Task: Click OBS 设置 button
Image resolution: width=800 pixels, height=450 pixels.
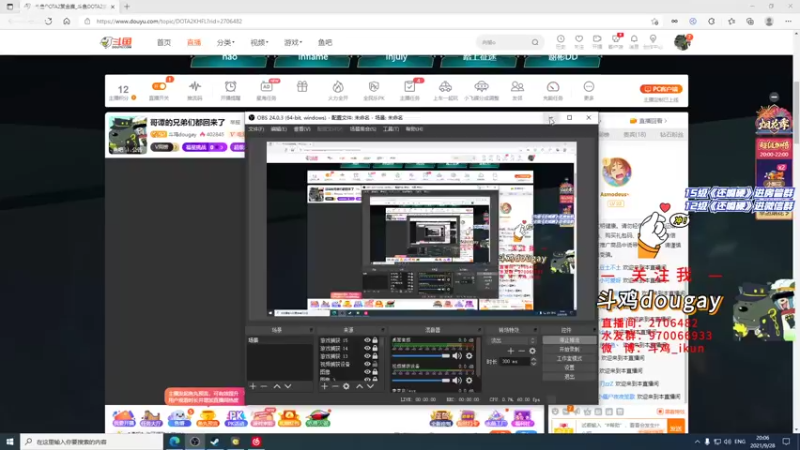Action: 569,367
